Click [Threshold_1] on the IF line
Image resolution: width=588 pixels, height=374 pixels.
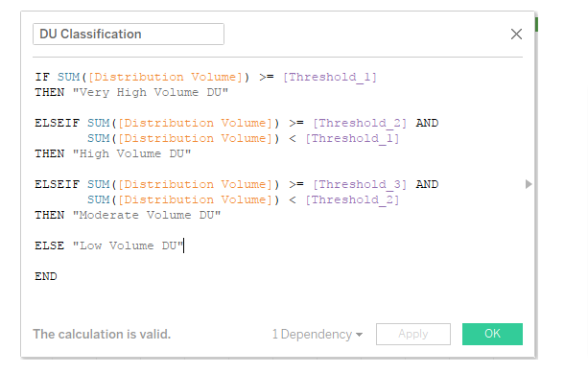pyautogui.click(x=330, y=78)
